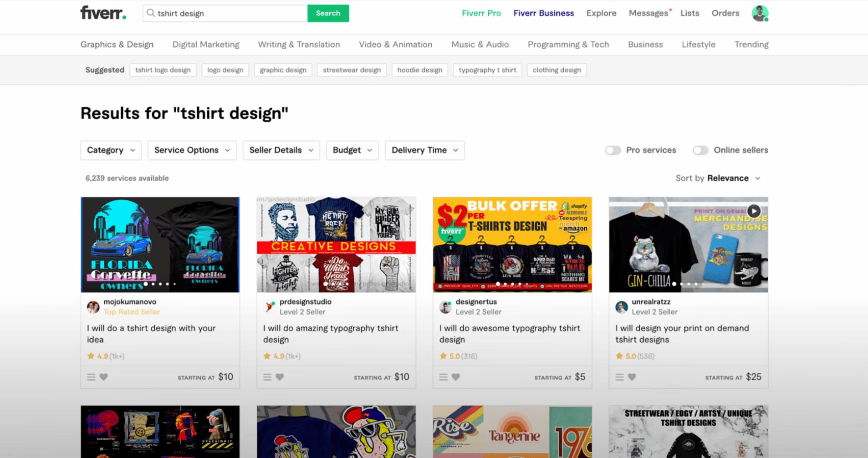The image size is (868, 458).
Task: Play video on unrealratzz's gig thumbnail
Action: click(754, 211)
